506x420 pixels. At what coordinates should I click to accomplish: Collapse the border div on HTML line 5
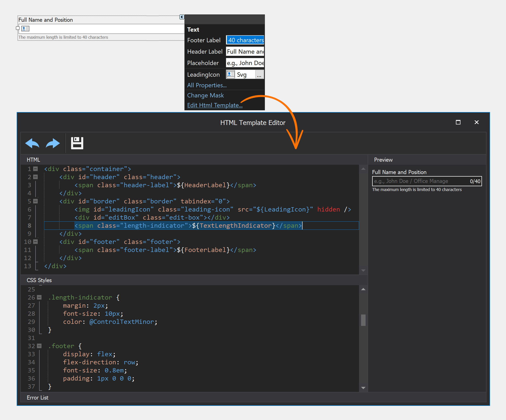click(36, 201)
